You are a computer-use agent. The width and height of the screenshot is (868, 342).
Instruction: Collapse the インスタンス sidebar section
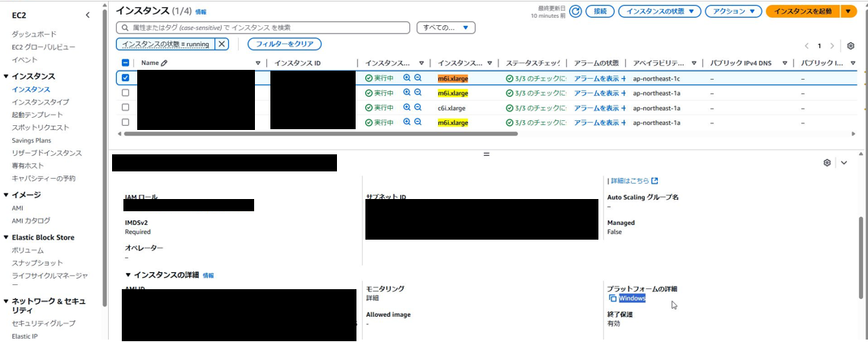(6, 76)
